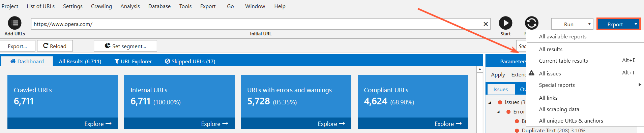Click the Add URLs list icon
The width and height of the screenshot is (644, 133).
[x=14, y=23]
